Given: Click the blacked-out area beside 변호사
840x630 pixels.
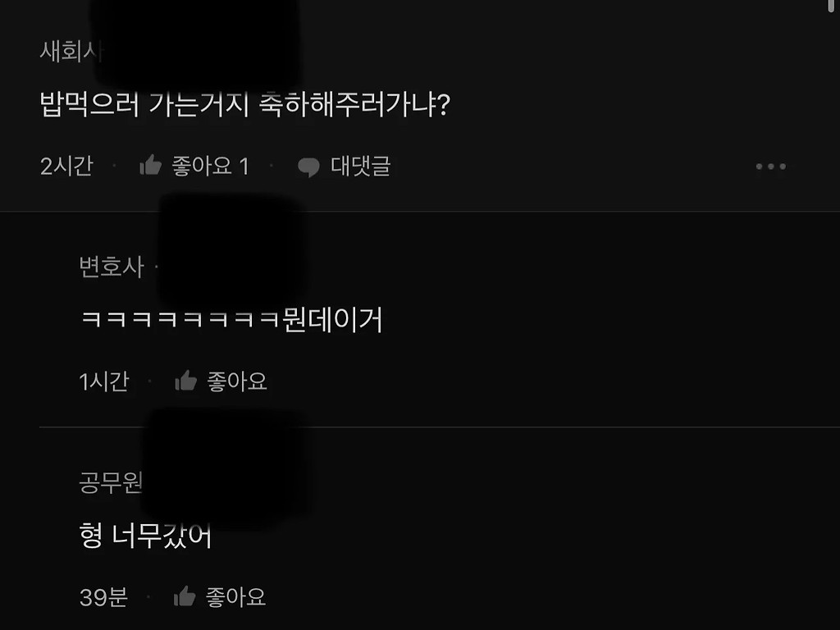Looking at the screenshot, I should [231, 252].
